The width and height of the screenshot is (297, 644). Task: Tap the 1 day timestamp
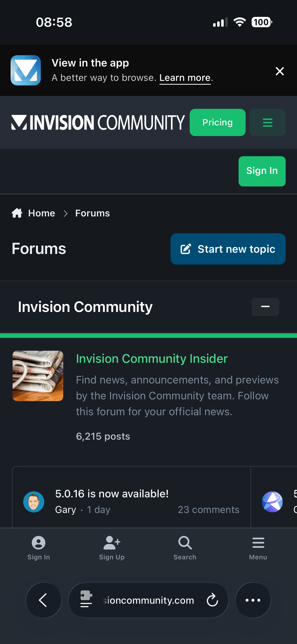tap(98, 510)
